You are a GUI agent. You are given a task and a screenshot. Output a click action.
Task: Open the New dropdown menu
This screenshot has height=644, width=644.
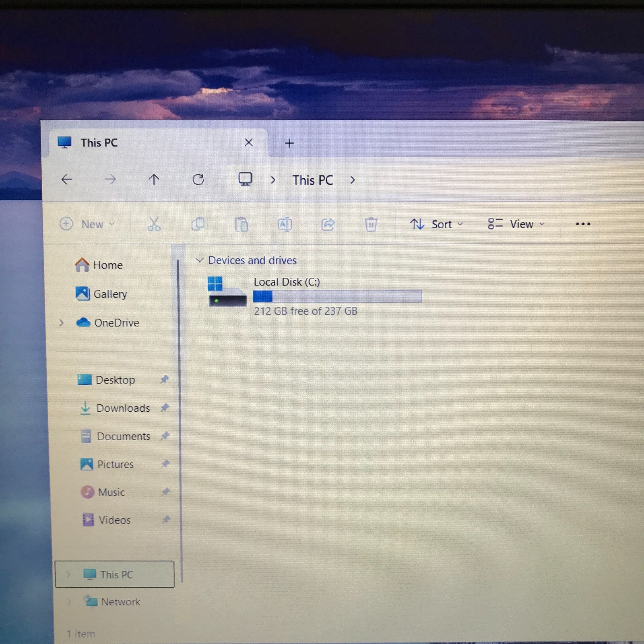point(87,224)
